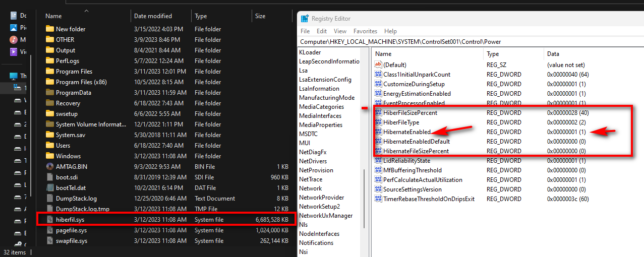Click the Output folder icon
This screenshot has height=257, width=644.
[x=49, y=50]
